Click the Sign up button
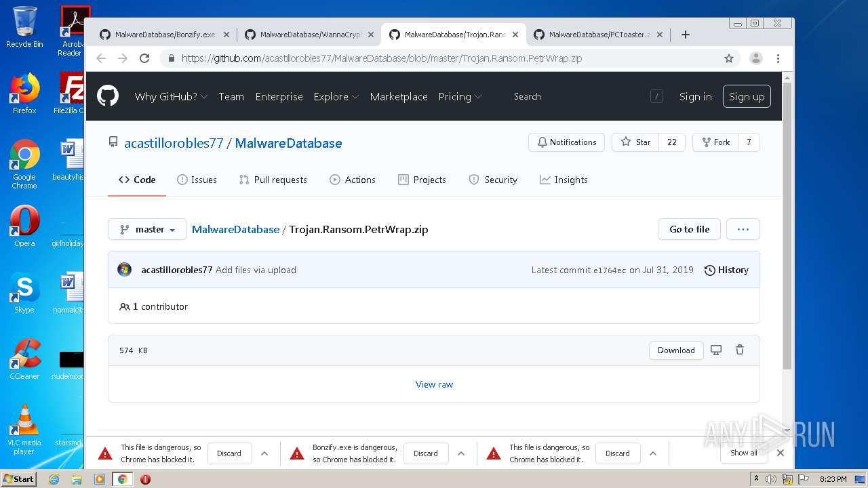Viewport: 868px width, 488px height. pos(747,96)
